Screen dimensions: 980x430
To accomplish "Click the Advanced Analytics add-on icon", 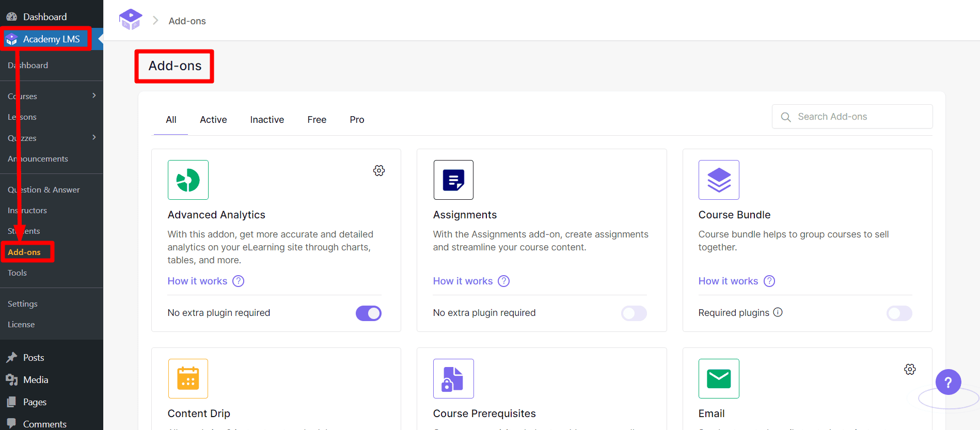I will click(x=188, y=180).
